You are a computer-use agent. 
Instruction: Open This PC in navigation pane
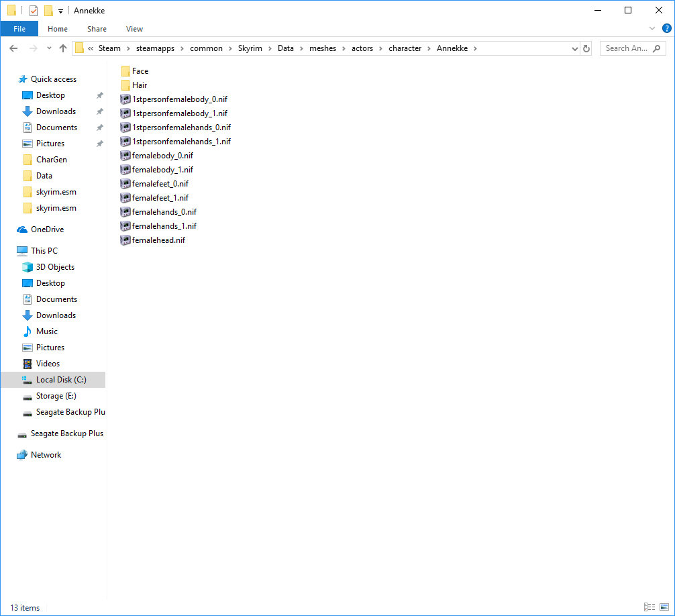click(37, 252)
